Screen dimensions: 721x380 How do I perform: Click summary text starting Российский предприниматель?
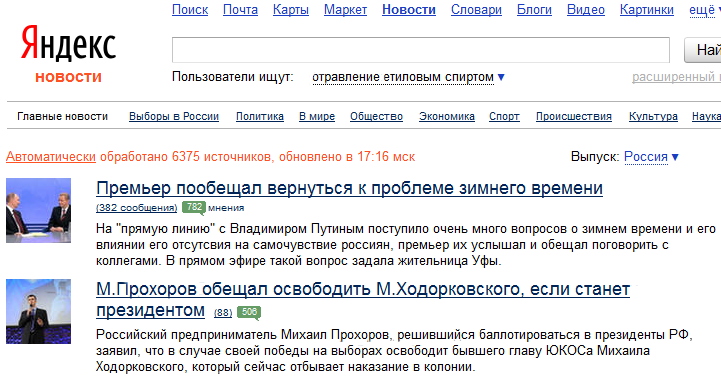point(395,351)
